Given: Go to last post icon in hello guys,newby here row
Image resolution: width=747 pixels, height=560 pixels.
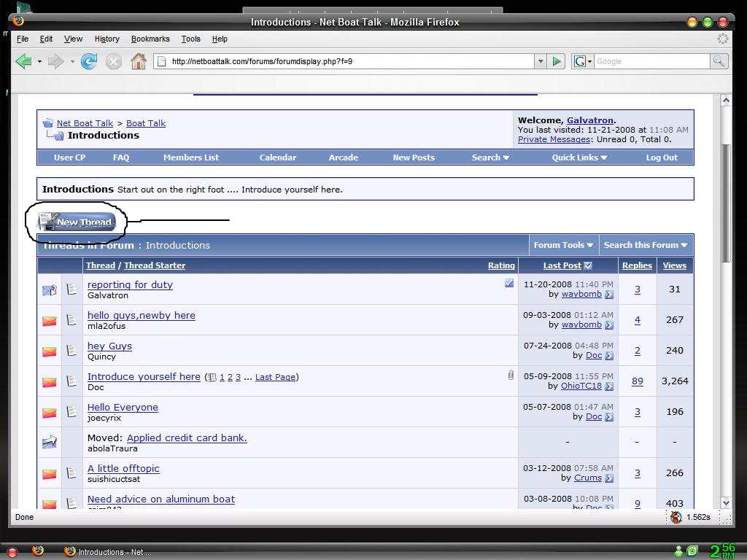Looking at the screenshot, I should (609, 325).
